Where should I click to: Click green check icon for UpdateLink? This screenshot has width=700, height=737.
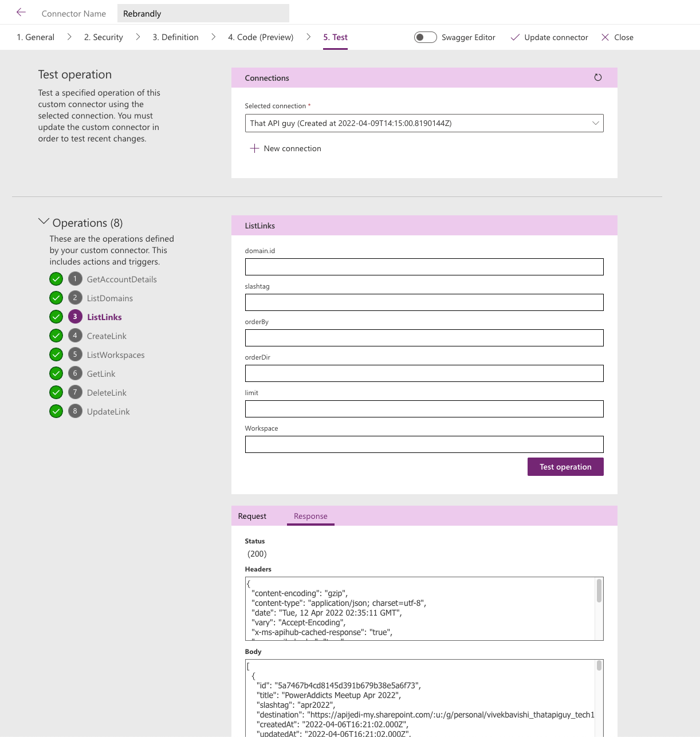pyautogui.click(x=56, y=411)
